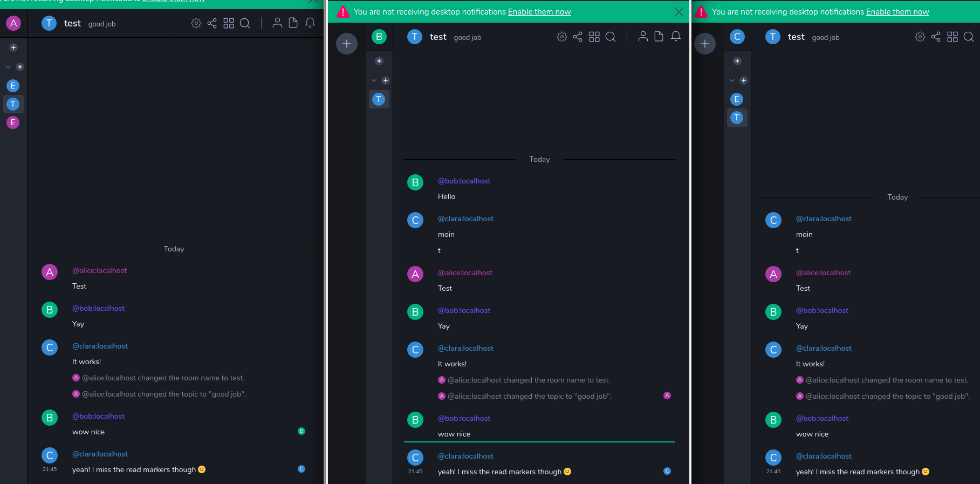Click the share room icon in Bob's client

point(578,37)
